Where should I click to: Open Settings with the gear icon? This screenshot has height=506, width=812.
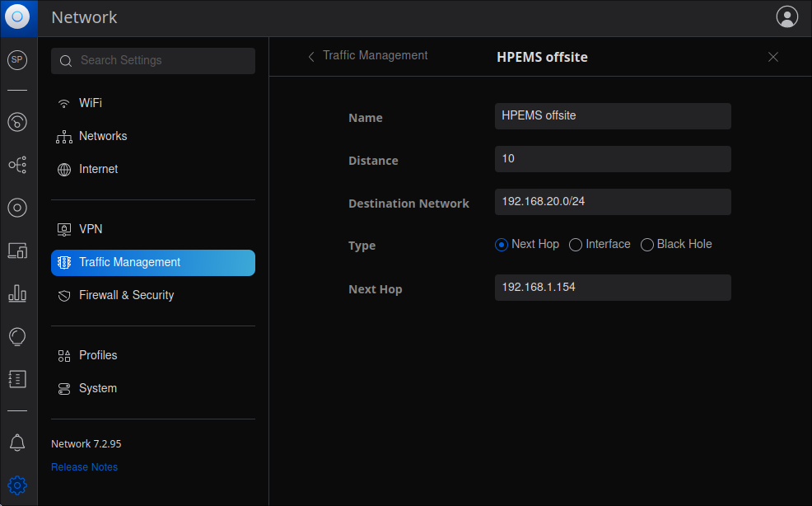(x=17, y=485)
